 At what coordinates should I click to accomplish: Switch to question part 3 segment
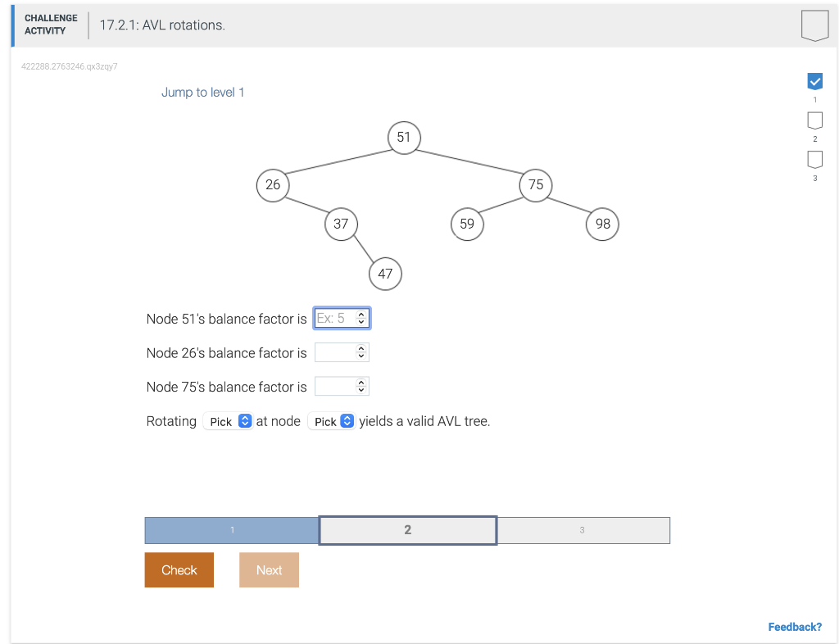pyautogui.click(x=583, y=529)
